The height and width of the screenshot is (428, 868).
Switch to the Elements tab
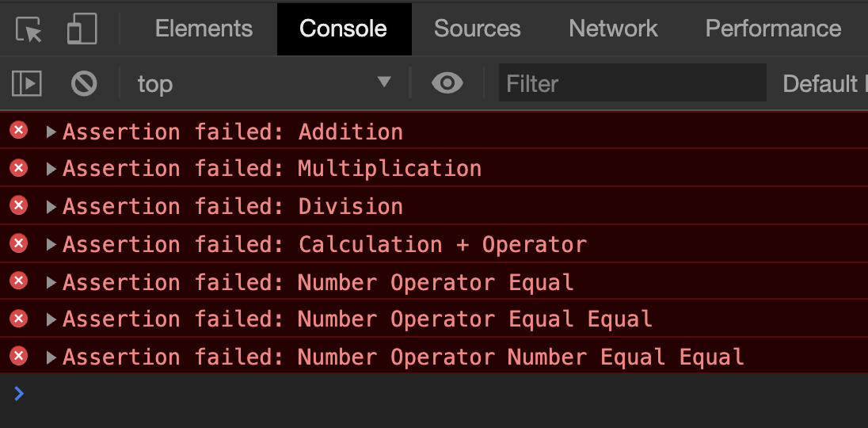(204, 29)
